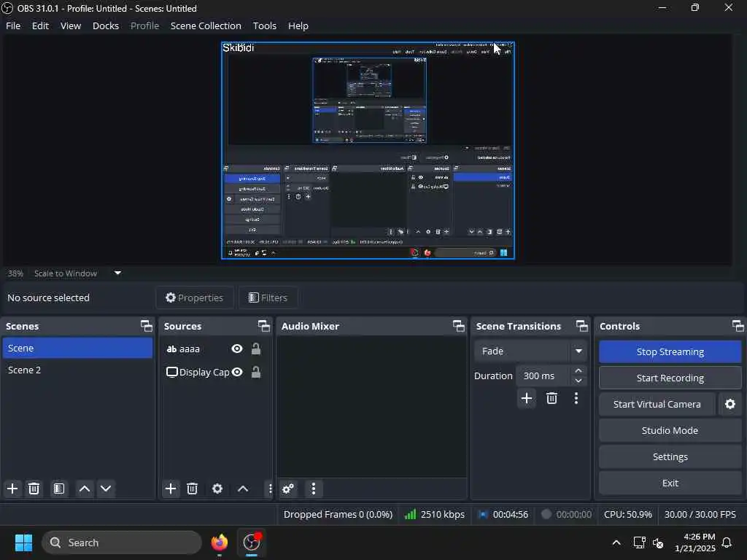Viewport: 747px width, 560px height.
Task: Open transition properties three-dot menu
Action: 576,398
